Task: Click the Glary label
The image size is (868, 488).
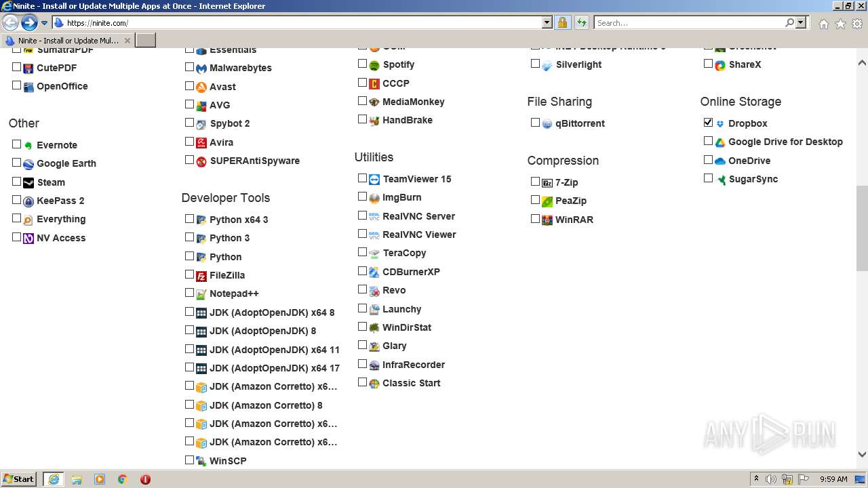Action: click(x=394, y=346)
